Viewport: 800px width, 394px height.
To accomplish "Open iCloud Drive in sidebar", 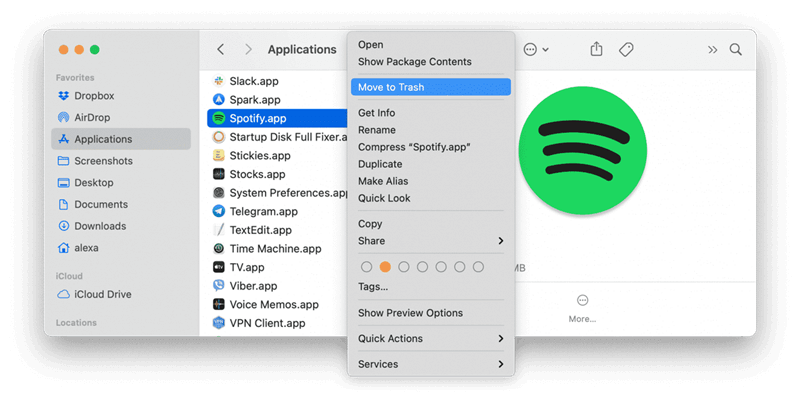I will [94, 294].
